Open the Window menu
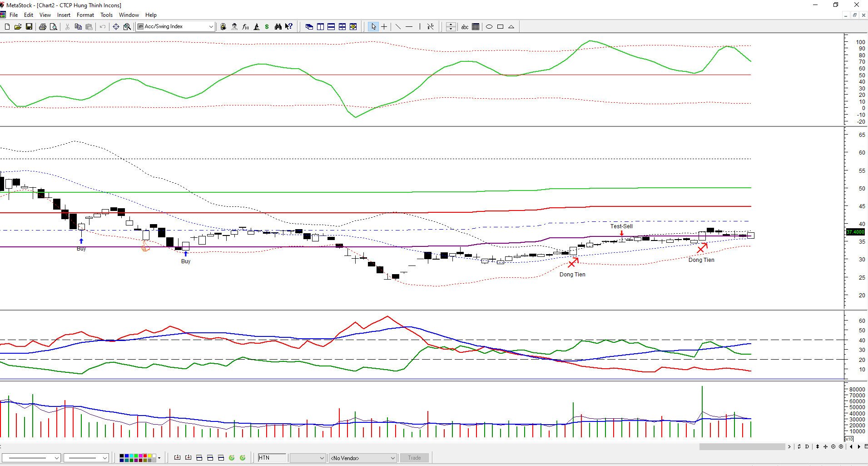 129,15
